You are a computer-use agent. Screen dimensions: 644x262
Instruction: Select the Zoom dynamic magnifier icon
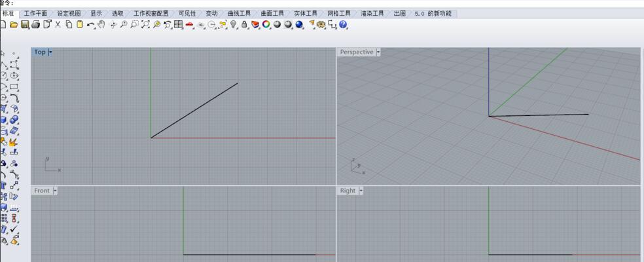[x=124, y=25]
